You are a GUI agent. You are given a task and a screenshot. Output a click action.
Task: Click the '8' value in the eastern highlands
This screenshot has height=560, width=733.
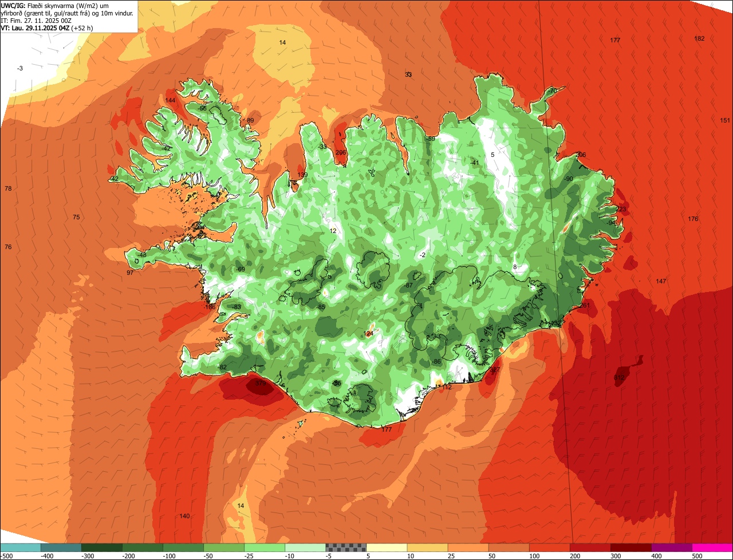tap(515, 267)
